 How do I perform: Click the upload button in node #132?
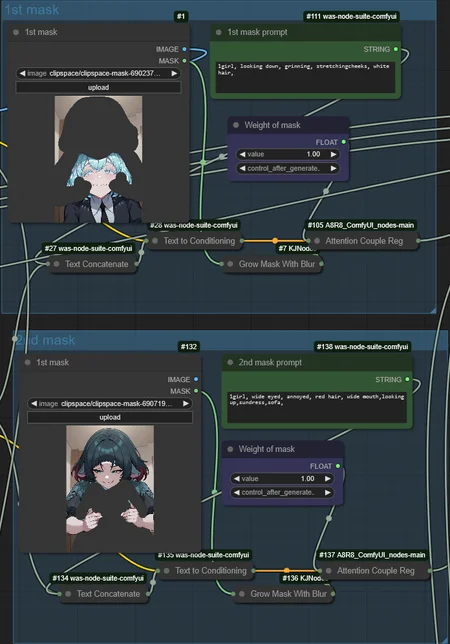110,417
